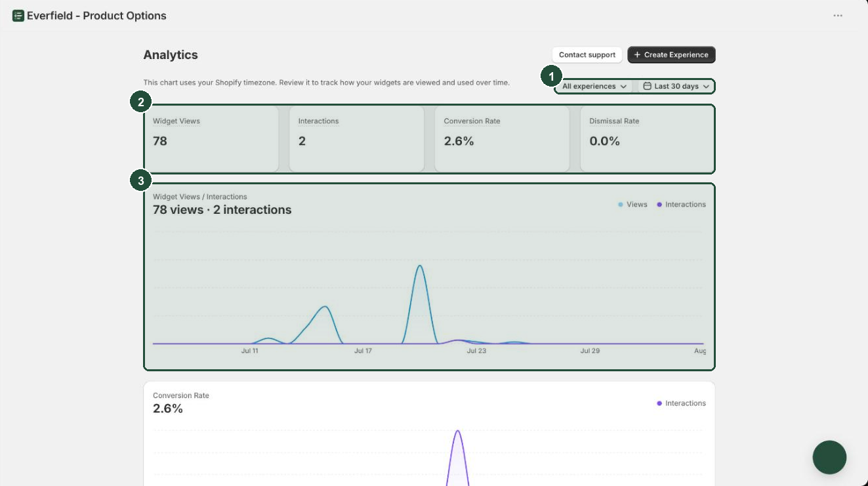Open the round green chat widget button
The image size is (868, 486).
[829, 457]
